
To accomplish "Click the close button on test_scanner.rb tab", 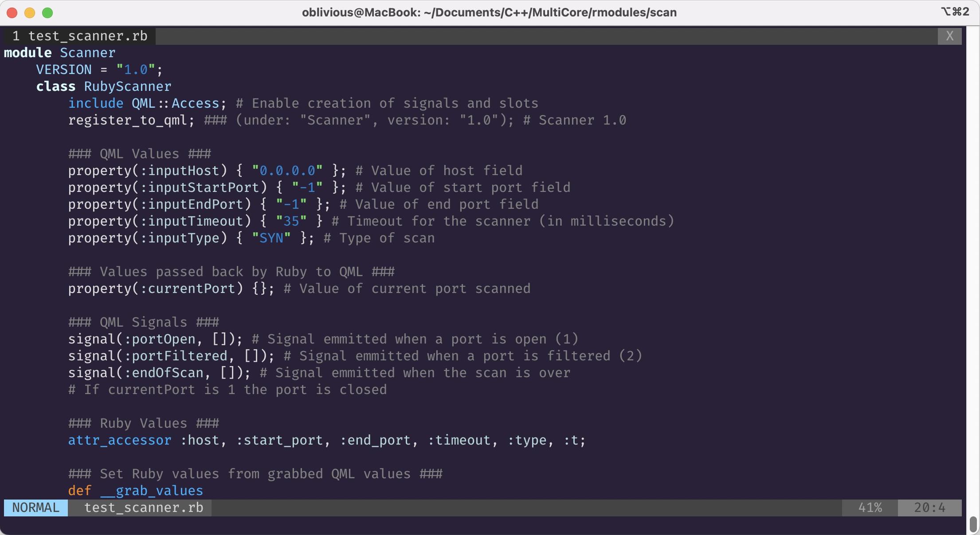I will (950, 35).
